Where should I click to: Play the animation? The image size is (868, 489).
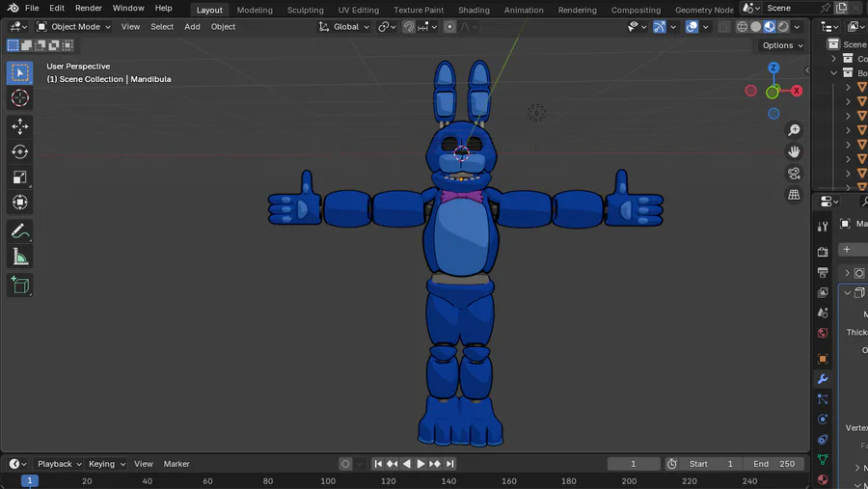pyautogui.click(x=420, y=464)
